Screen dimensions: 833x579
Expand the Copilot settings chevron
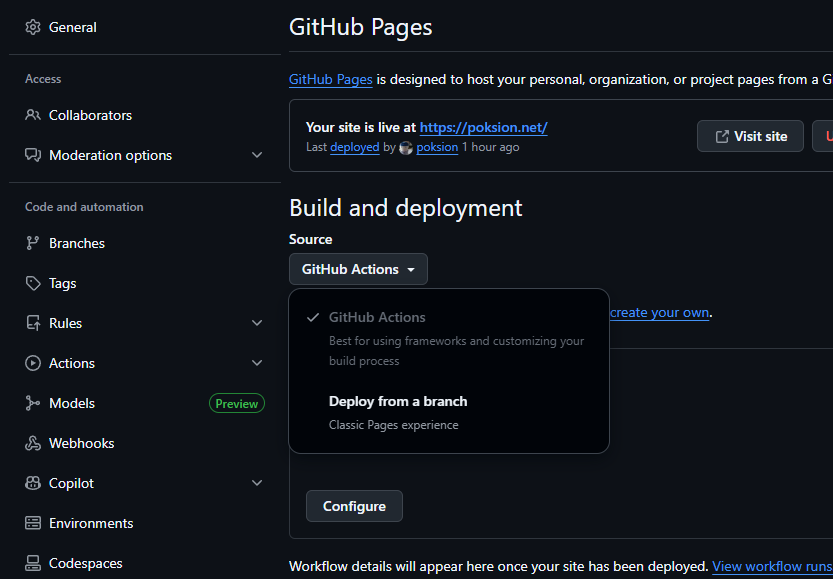pos(257,483)
